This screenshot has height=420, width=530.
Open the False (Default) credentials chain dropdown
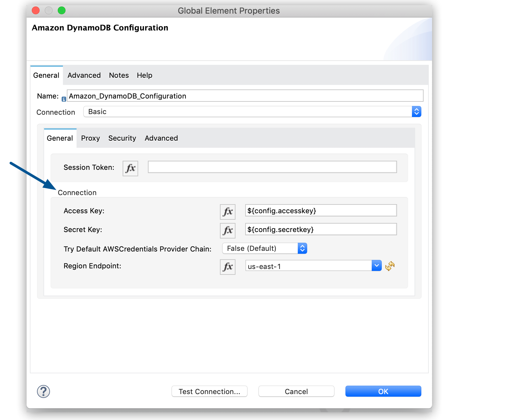[x=302, y=248]
